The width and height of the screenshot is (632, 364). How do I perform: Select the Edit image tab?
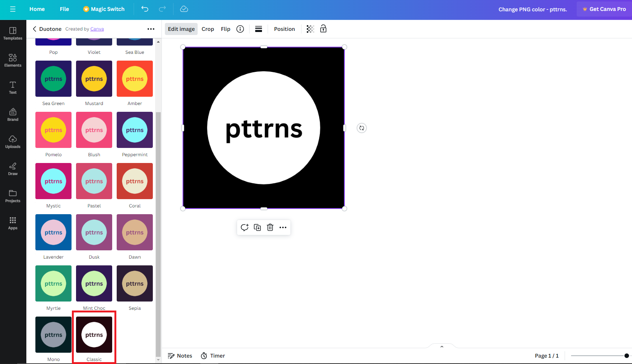point(181,29)
